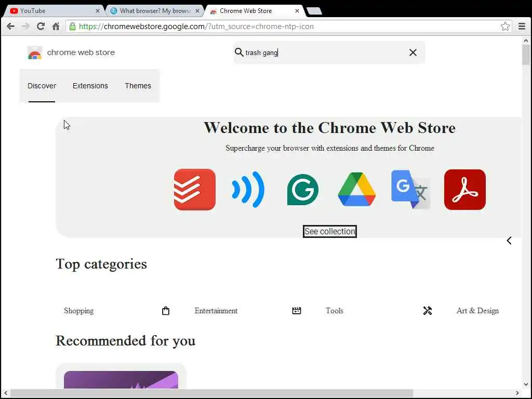Open the purple recommended extension thumbnail
The width and height of the screenshot is (532, 399).
click(x=121, y=380)
